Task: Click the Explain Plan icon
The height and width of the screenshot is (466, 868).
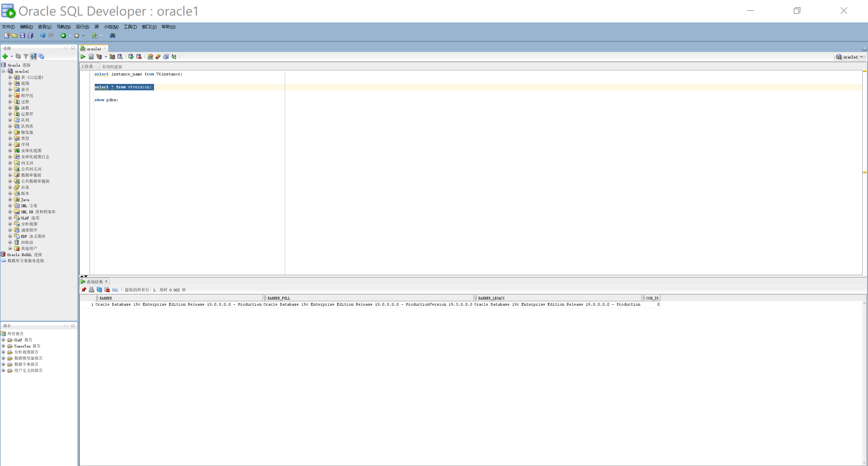Action: pyautogui.click(x=99, y=57)
